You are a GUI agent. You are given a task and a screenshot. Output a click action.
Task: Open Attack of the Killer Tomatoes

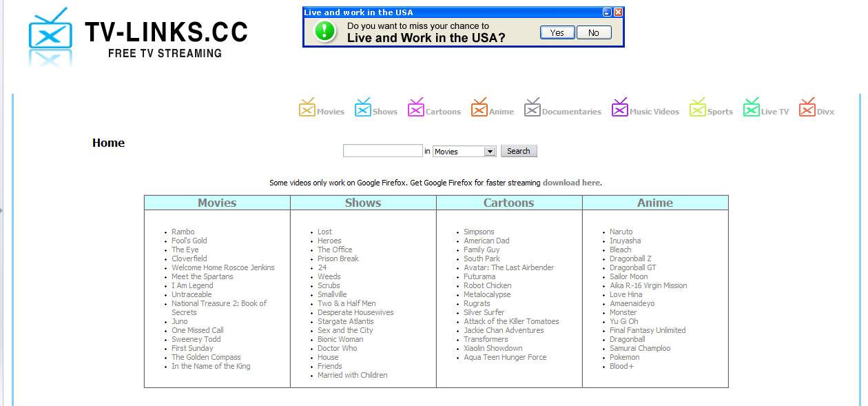click(x=511, y=321)
